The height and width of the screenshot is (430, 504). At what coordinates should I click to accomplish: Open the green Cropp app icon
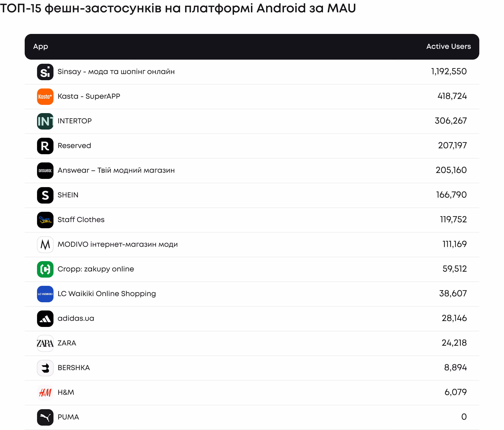point(45,269)
